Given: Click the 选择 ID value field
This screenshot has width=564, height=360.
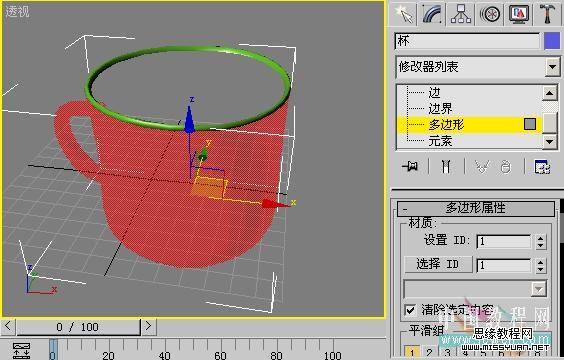Looking at the screenshot, I should (504, 266).
